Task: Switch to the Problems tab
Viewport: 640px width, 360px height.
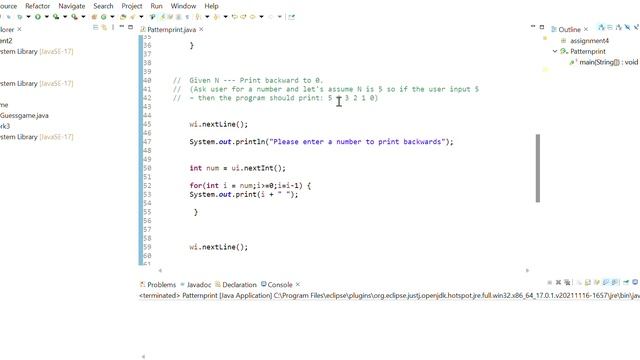Action: click(158, 284)
